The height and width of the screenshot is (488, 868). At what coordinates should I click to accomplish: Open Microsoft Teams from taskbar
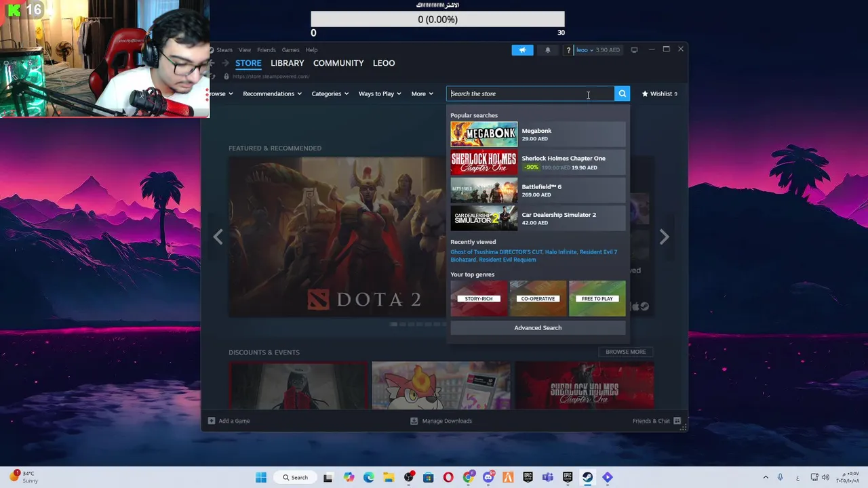(x=548, y=477)
